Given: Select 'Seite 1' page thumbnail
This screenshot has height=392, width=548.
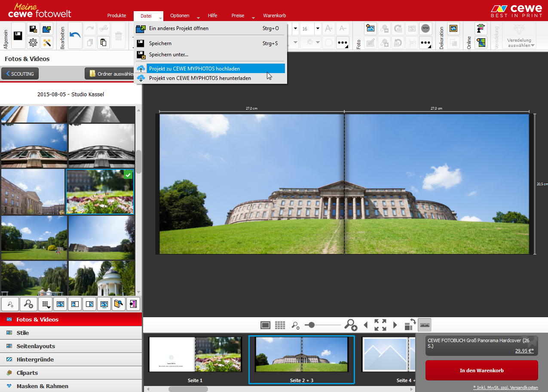Looking at the screenshot, I should pos(195,355).
